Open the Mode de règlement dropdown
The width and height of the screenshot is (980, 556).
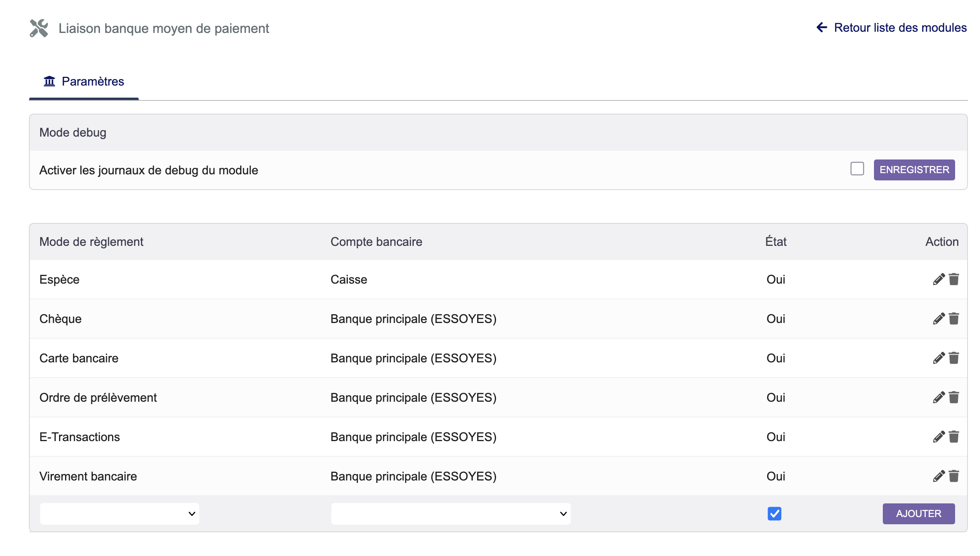pyautogui.click(x=120, y=514)
